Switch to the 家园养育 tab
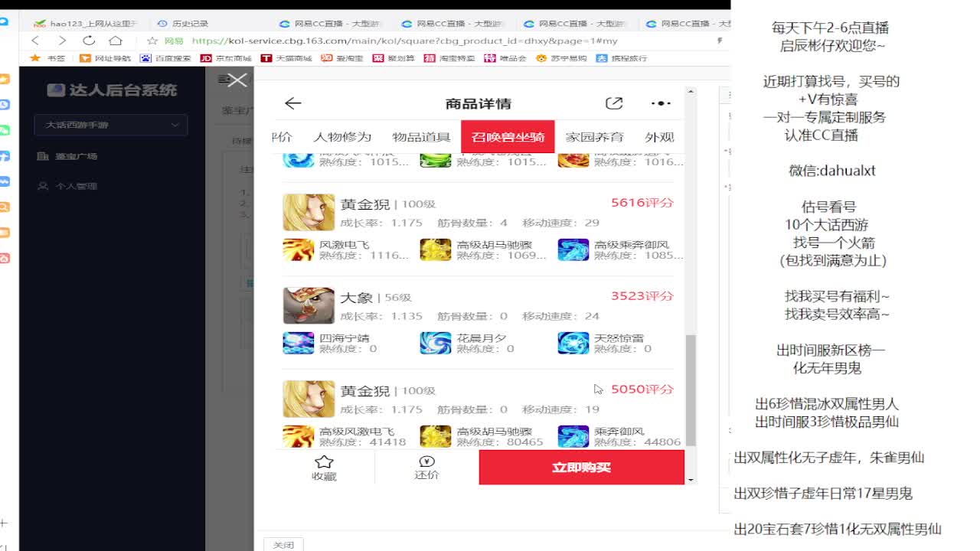 tap(595, 137)
